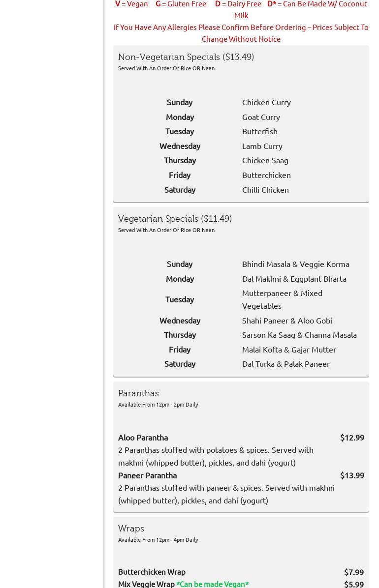
Task: Click the Paneer Parantha $13.99 price
Action: [352, 475]
